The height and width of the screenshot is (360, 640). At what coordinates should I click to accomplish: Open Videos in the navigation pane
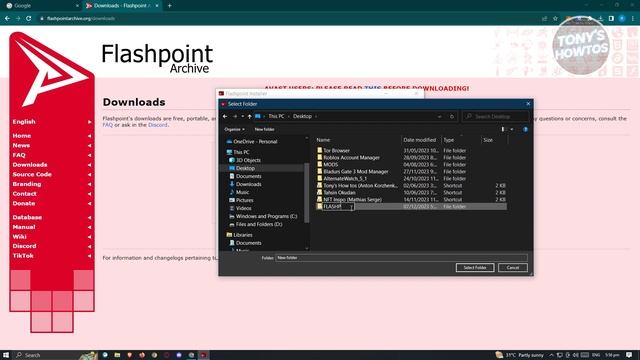point(243,208)
